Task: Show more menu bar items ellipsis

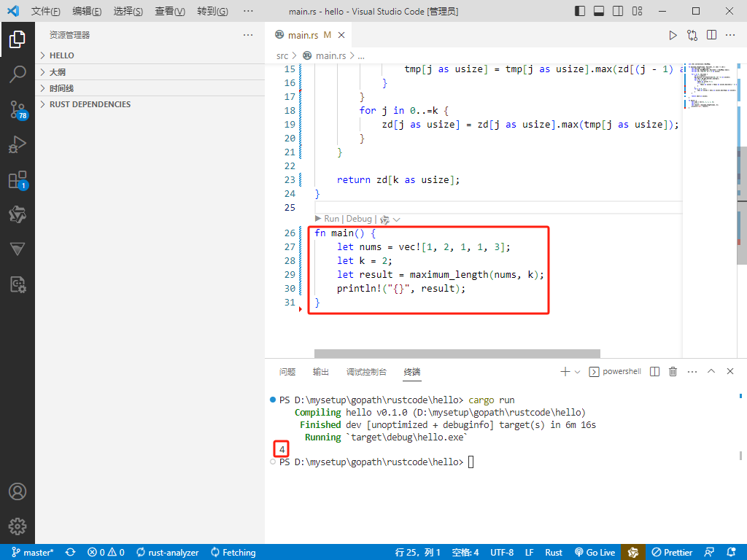Action: (248, 11)
